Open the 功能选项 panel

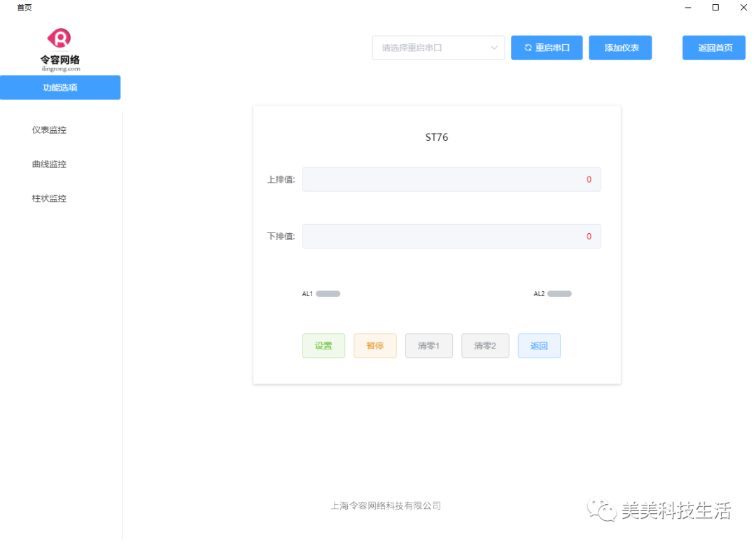(60, 88)
